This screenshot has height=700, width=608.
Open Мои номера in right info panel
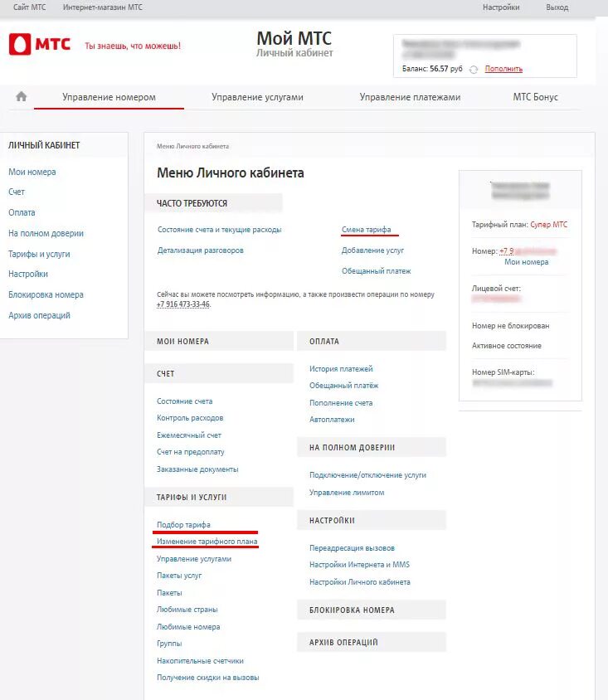527,262
